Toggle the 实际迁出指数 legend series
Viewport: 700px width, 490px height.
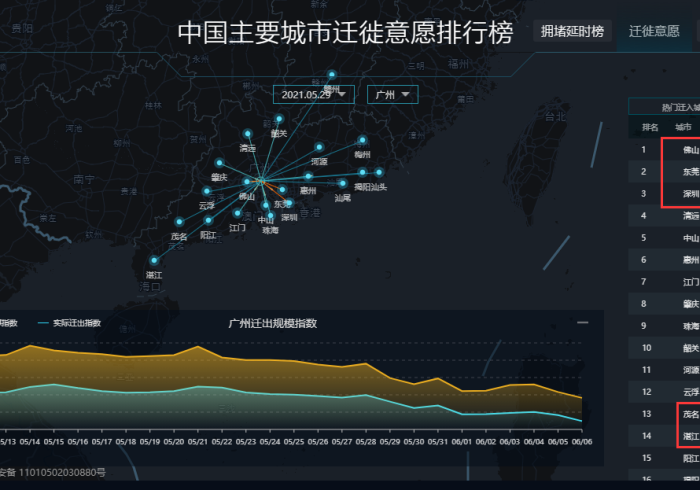tap(70, 323)
